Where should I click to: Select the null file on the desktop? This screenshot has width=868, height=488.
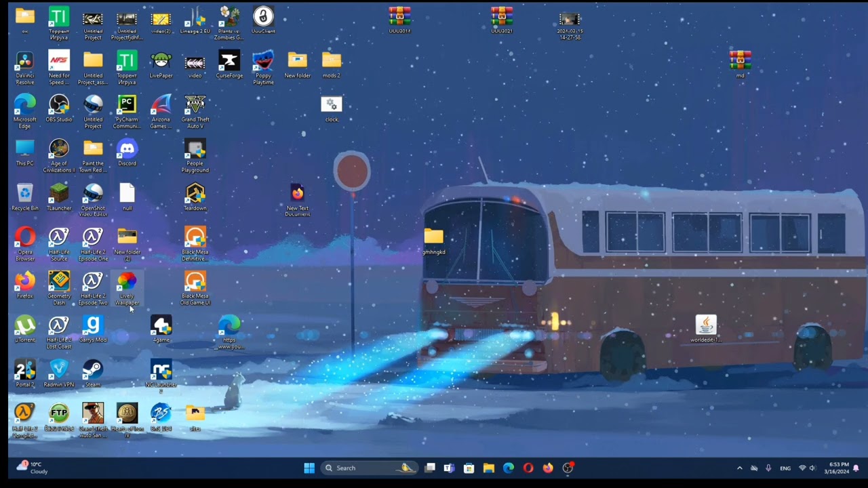pos(127,197)
